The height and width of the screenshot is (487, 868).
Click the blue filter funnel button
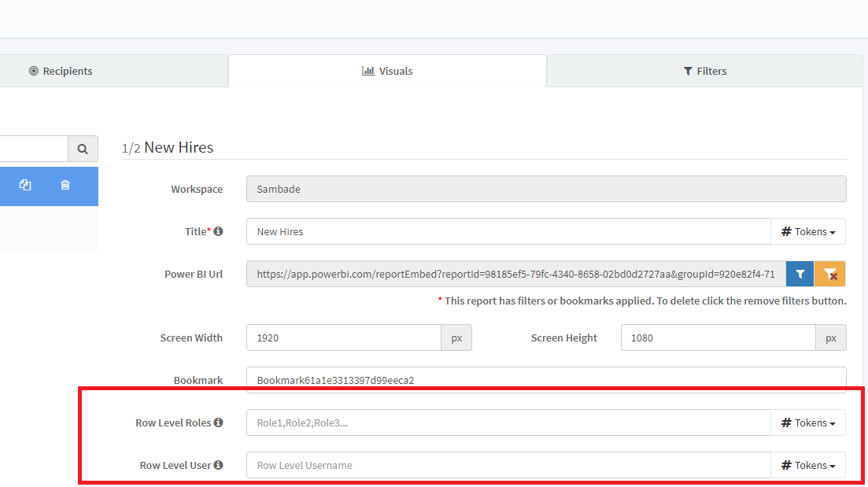(x=800, y=275)
